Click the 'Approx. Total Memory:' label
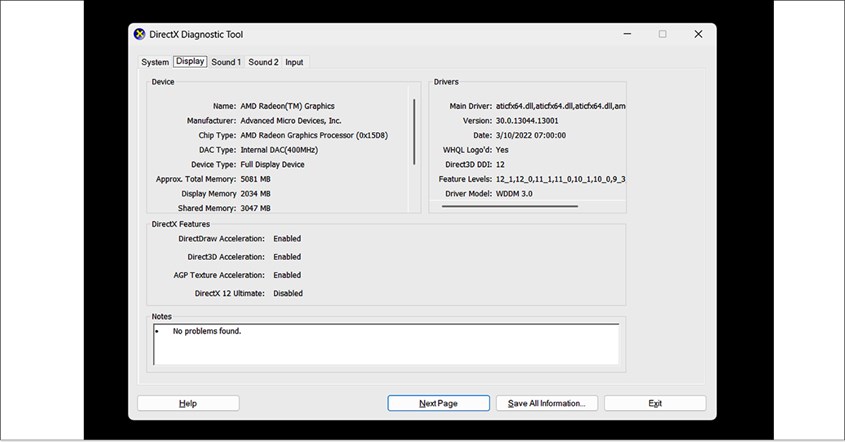 tap(196, 179)
